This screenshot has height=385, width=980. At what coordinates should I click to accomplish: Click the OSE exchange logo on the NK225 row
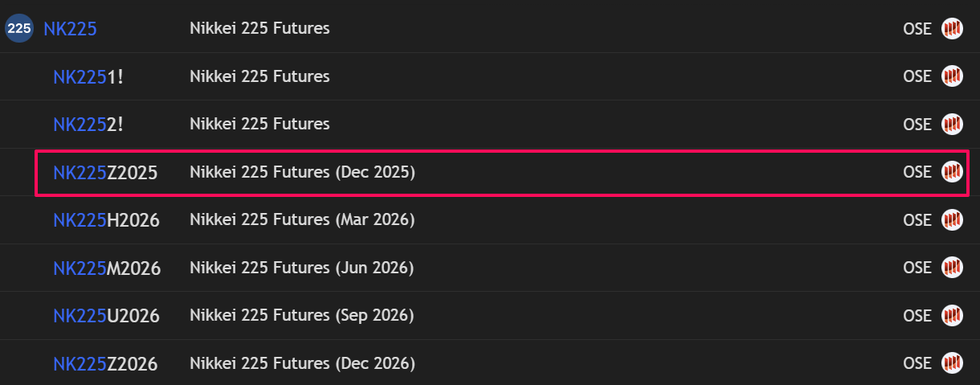[x=952, y=29]
